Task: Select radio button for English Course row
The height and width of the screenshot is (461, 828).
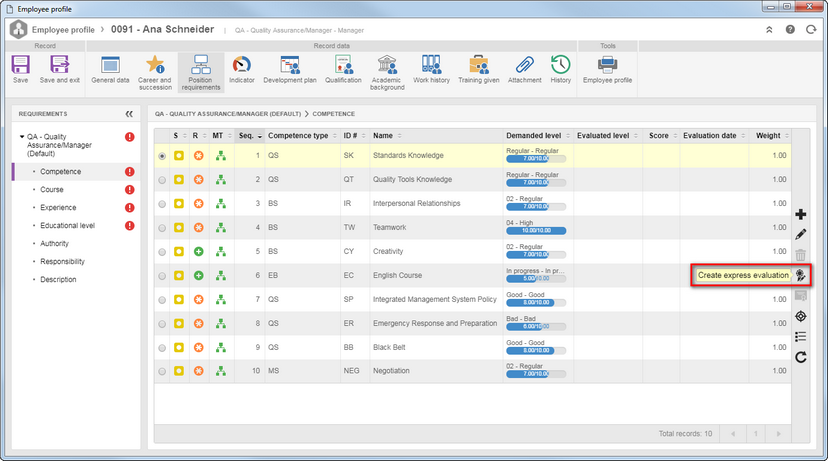Action: click(x=162, y=276)
